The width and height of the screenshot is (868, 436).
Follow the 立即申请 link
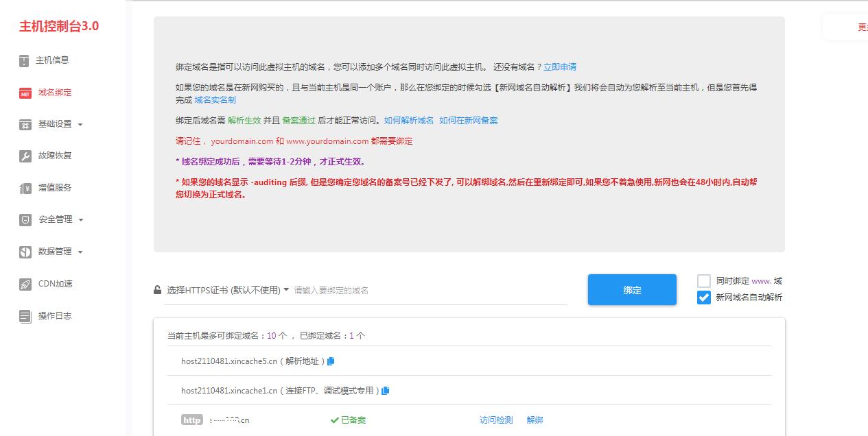[x=560, y=67]
